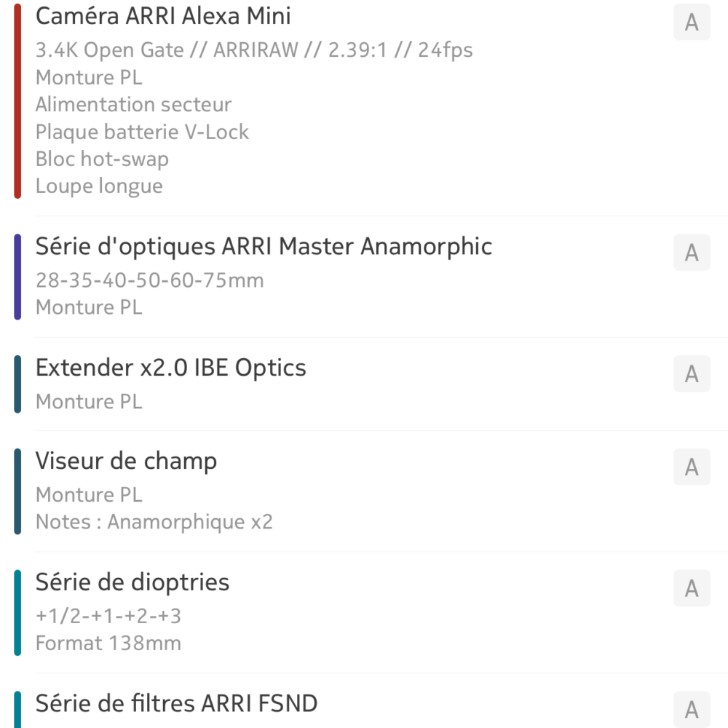Tap the A badge for Caméra ARRI Alexa Mini

tap(692, 22)
